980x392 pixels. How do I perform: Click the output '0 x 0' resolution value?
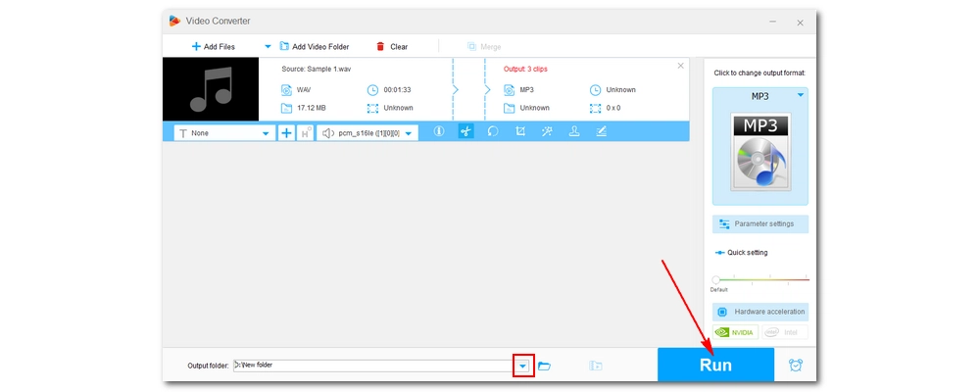613,108
